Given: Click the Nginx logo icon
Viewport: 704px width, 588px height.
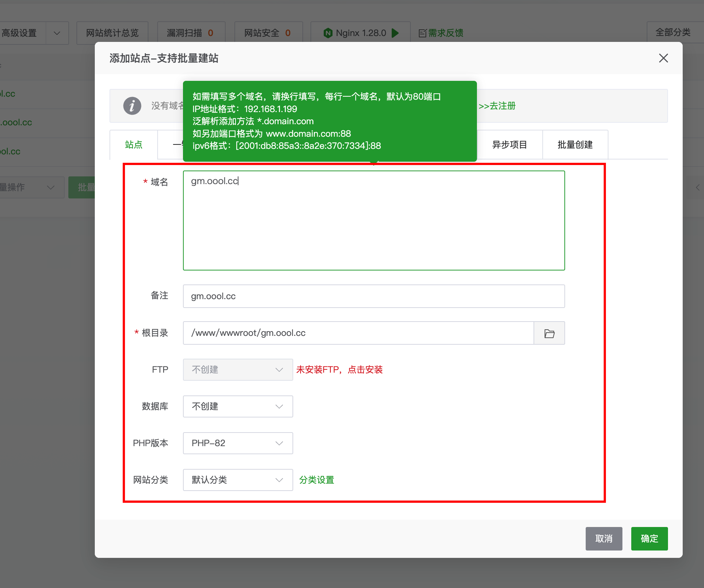Looking at the screenshot, I should pos(328,33).
